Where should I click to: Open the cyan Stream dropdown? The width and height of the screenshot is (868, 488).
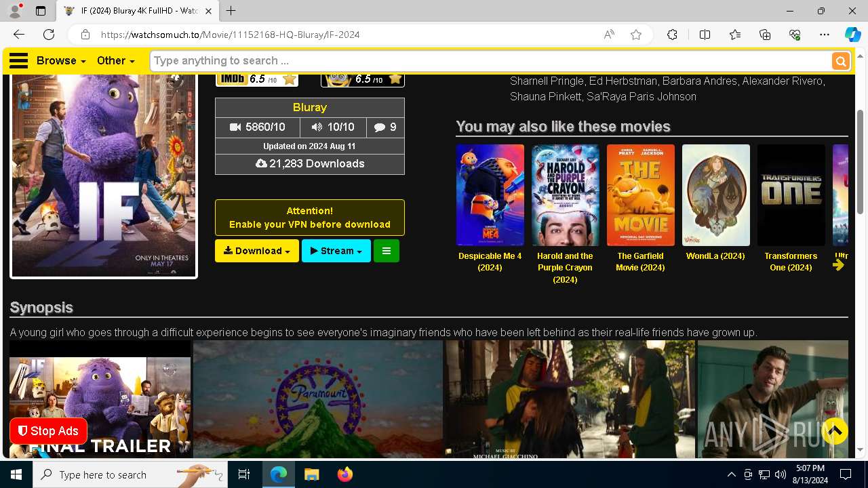click(x=336, y=251)
